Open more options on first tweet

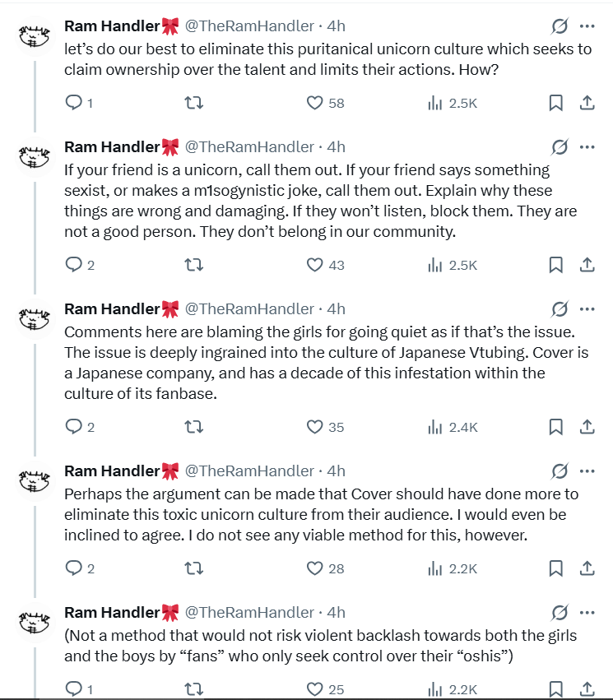(587, 26)
